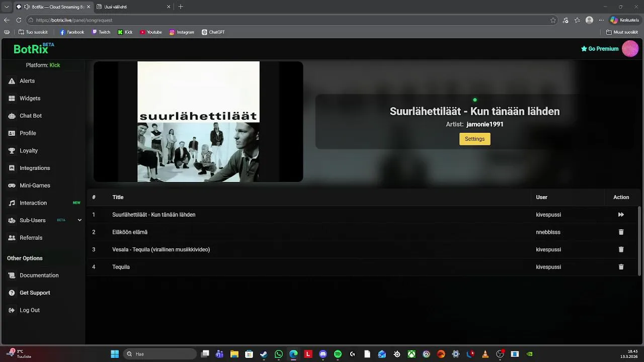Delete the fourth request titled Tequila
644x362 pixels.
(x=621, y=267)
